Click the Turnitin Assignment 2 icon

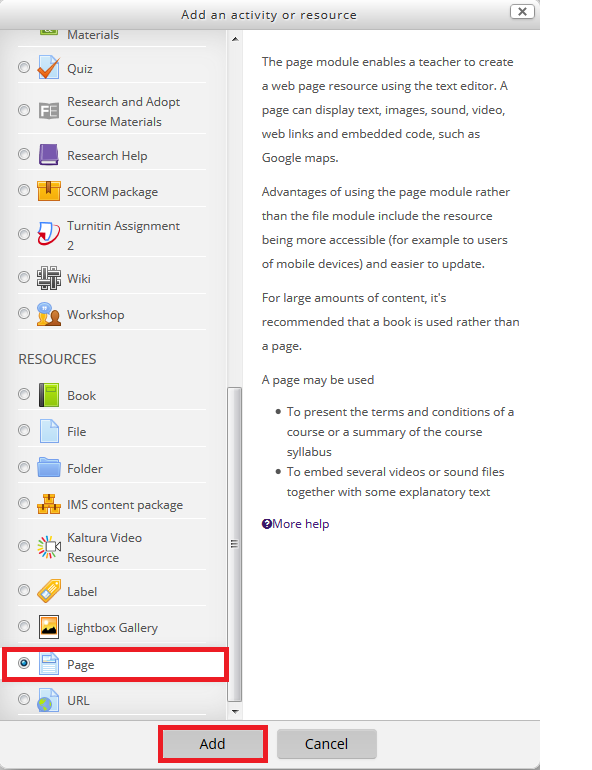[x=49, y=234]
